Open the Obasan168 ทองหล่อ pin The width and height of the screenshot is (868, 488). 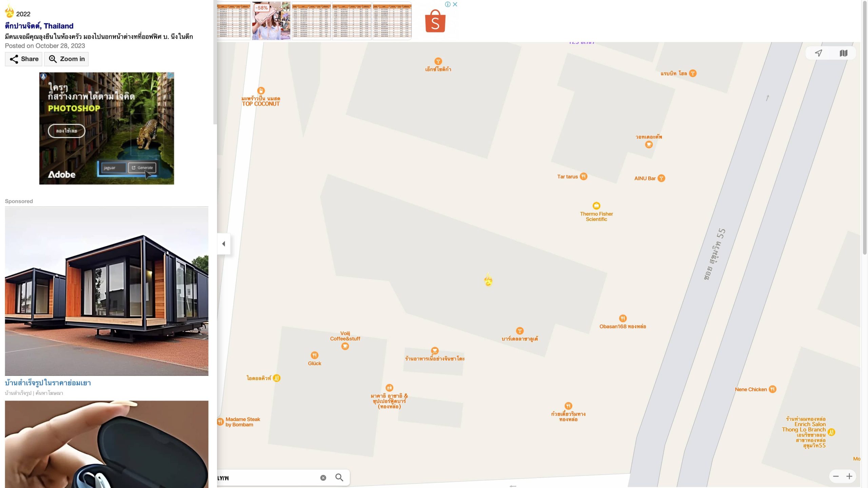(623, 318)
